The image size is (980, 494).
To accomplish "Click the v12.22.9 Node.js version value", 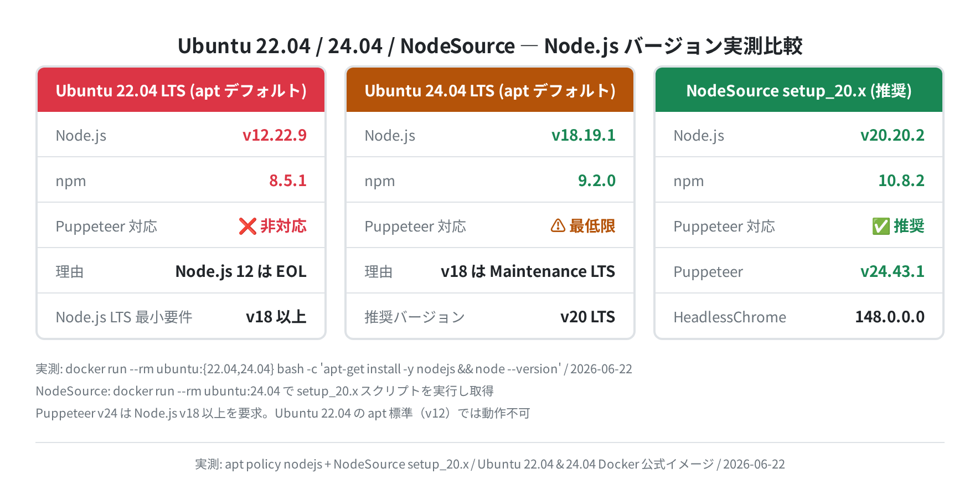I will pos(275,135).
